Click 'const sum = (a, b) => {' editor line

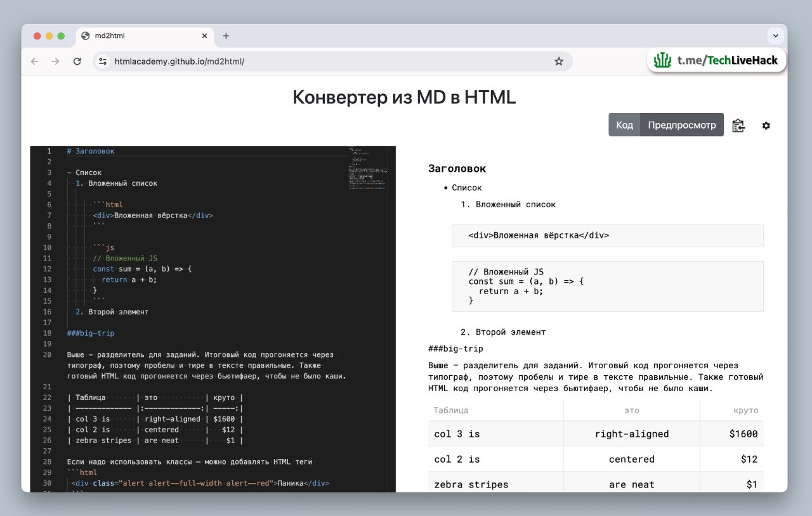pyautogui.click(x=142, y=269)
